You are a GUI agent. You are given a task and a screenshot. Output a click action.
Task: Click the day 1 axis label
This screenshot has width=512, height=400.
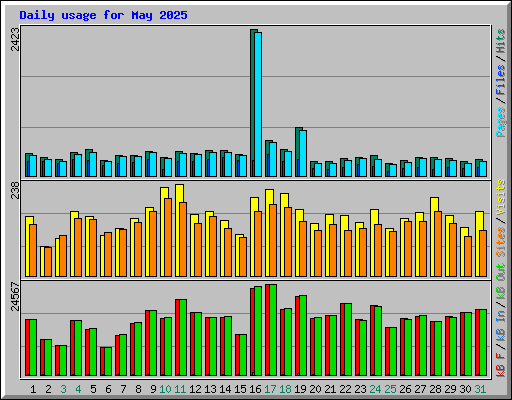point(33,389)
